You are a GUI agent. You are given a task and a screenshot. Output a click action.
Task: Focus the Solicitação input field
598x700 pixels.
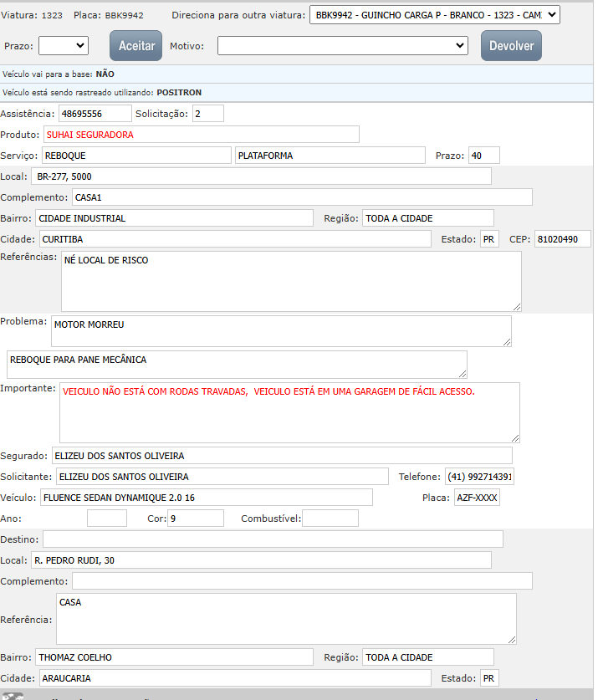[x=207, y=114]
